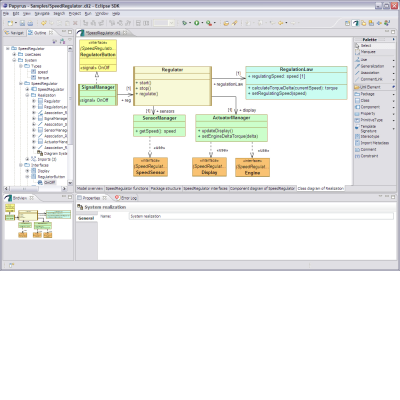Screen dimensions: 400x400
Task: Collapse the System node in outline tree
Action: pyautogui.click(x=14, y=60)
